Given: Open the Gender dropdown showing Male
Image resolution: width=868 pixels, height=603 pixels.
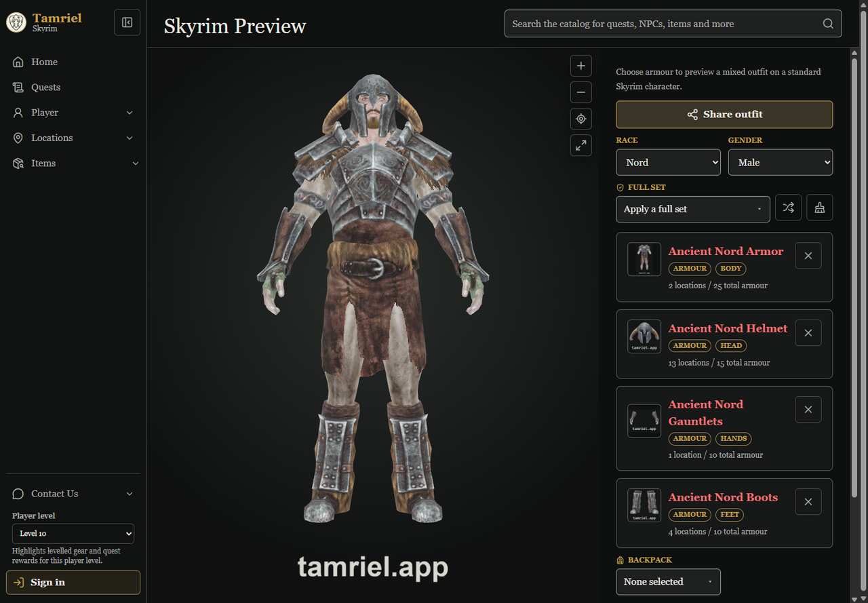Looking at the screenshot, I should (x=781, y=162).
